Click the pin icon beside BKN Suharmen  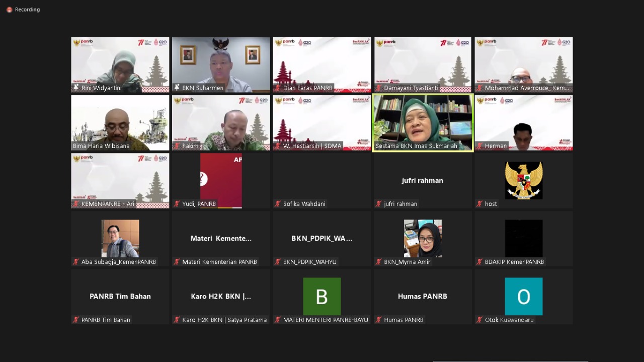(177, 88)
